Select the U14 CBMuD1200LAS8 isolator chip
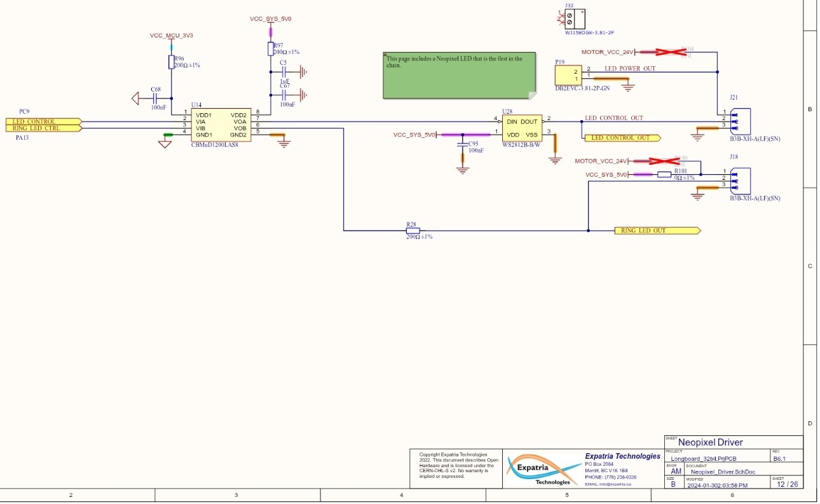The width and height of the screenshot is (820, 504). pyautogui.click(x=221, y=125)
